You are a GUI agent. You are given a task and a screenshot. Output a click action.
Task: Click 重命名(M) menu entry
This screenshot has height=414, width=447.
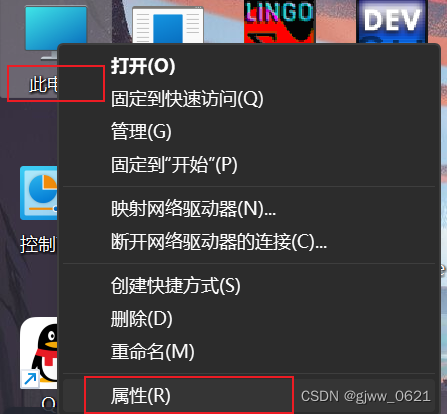point(152,352)
